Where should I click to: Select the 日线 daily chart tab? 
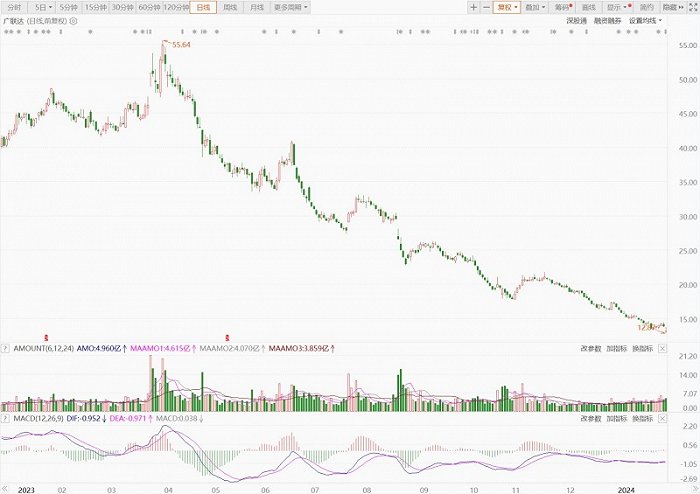click(x=203, y=7)
